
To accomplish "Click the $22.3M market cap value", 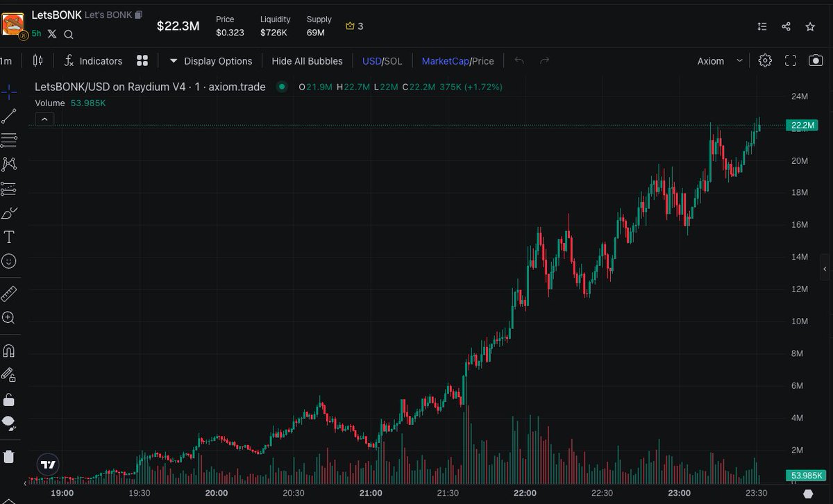I will pyautogui.click(x=178, y=26).
